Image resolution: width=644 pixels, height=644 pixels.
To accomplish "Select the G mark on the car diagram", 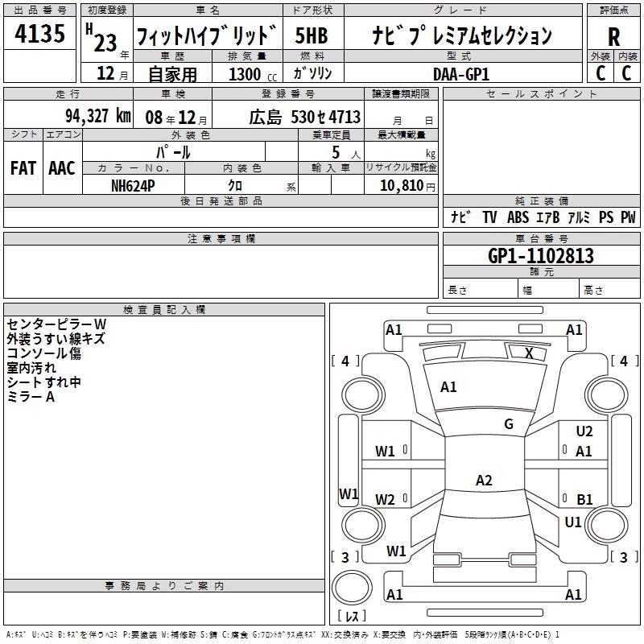I will click(x=509, y=424).
